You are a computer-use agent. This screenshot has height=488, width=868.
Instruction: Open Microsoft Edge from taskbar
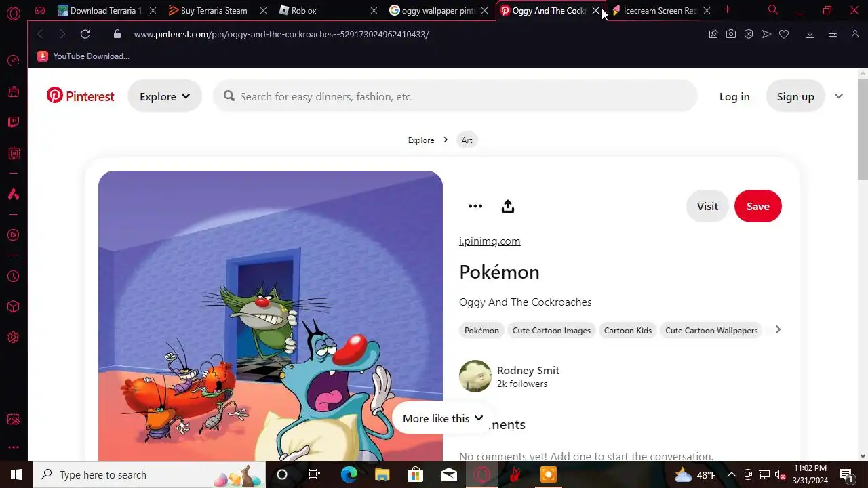click(349, 474)
